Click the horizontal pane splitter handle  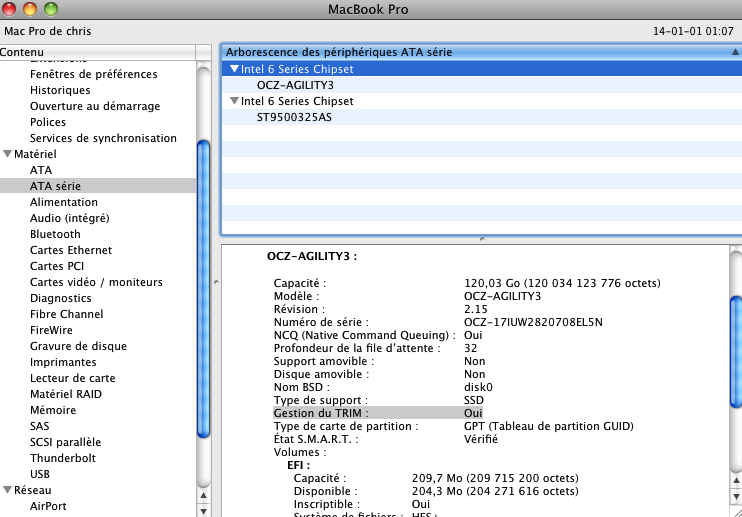tap(482, 239)
